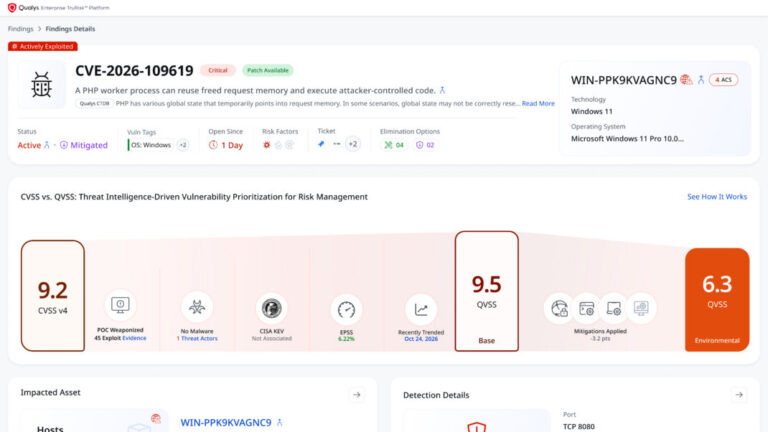The height and width of the screenshot is (432, 768).
Task: Open Impacted Asset panel with arrow
Action: [x=357, y=394]
